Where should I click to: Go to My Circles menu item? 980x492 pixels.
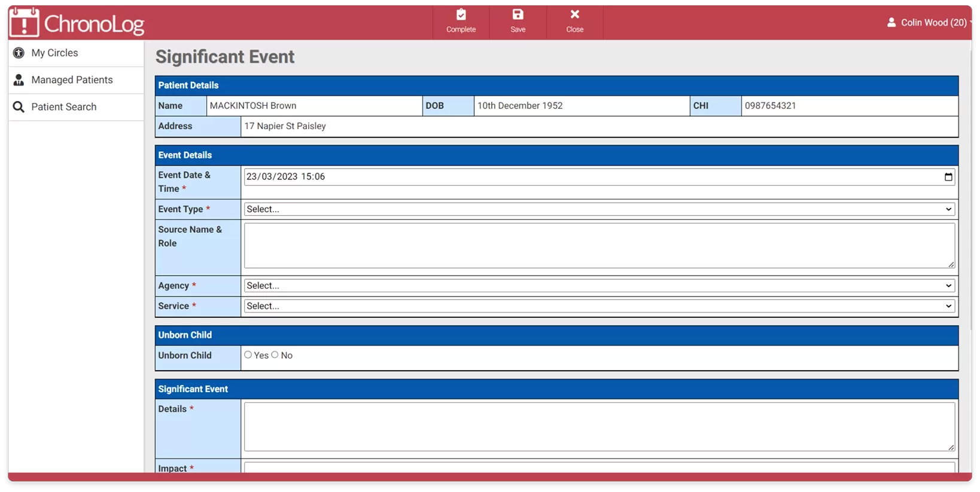coord(54,53)
